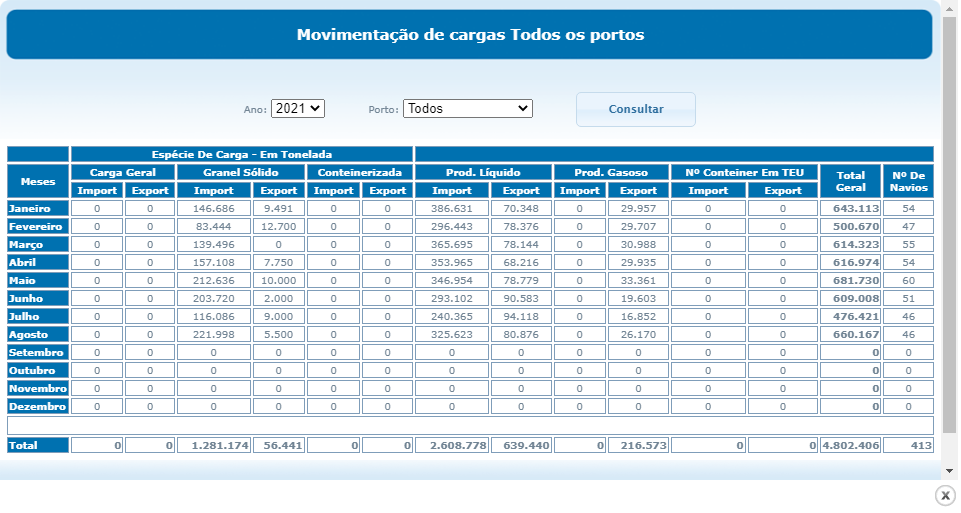Select the Maio row label

38,280
